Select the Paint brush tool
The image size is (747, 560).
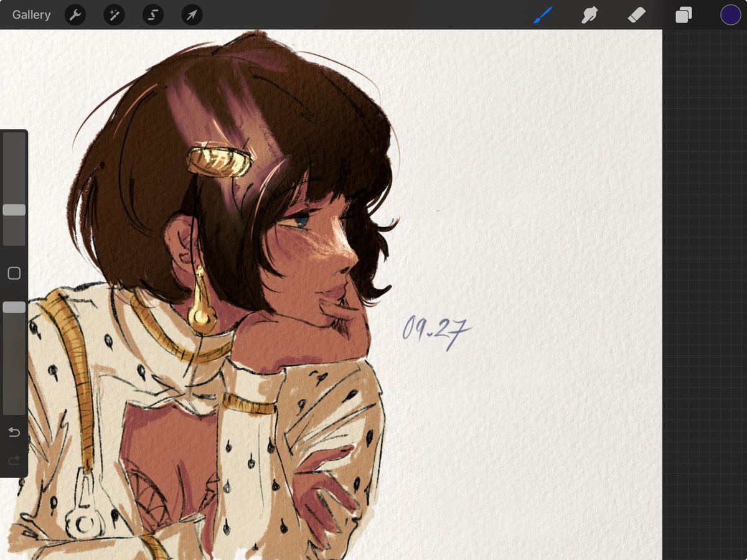543,15
